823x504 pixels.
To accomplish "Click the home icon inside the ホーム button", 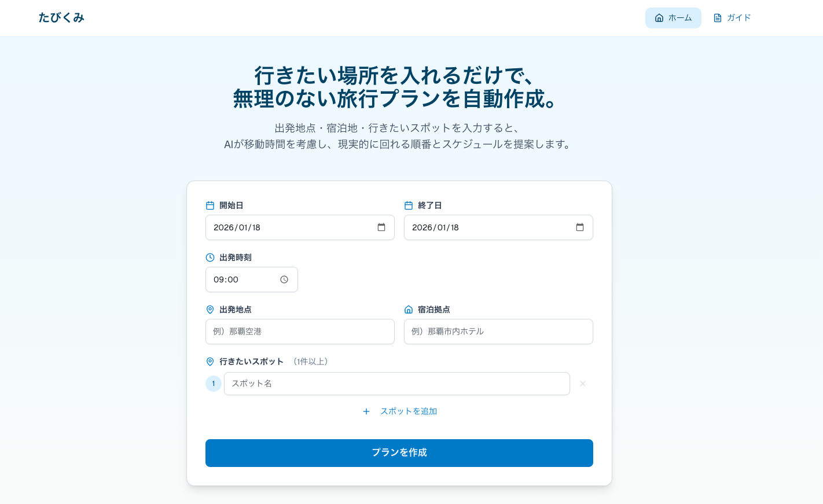I will point(659,17).
